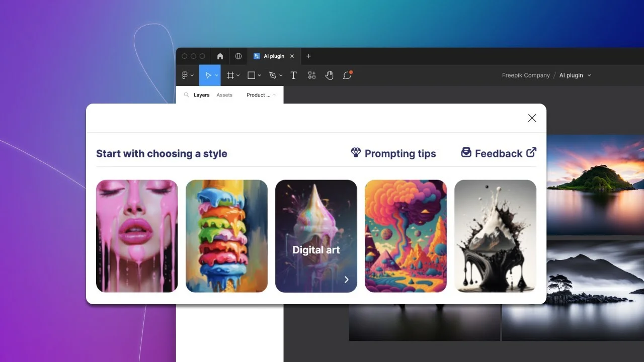Select the Pen tool

[x=272, y=75]
